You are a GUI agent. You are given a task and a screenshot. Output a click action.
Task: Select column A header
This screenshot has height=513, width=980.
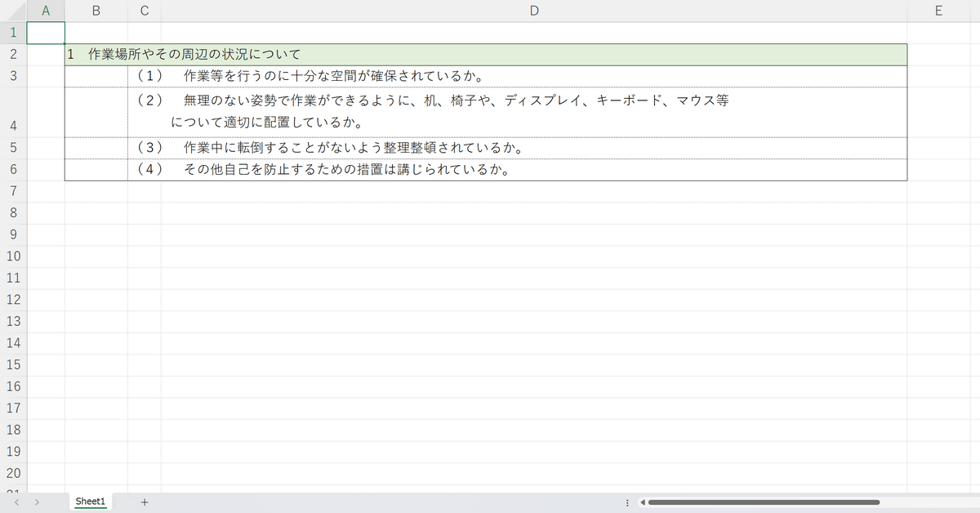pos(46,11)
